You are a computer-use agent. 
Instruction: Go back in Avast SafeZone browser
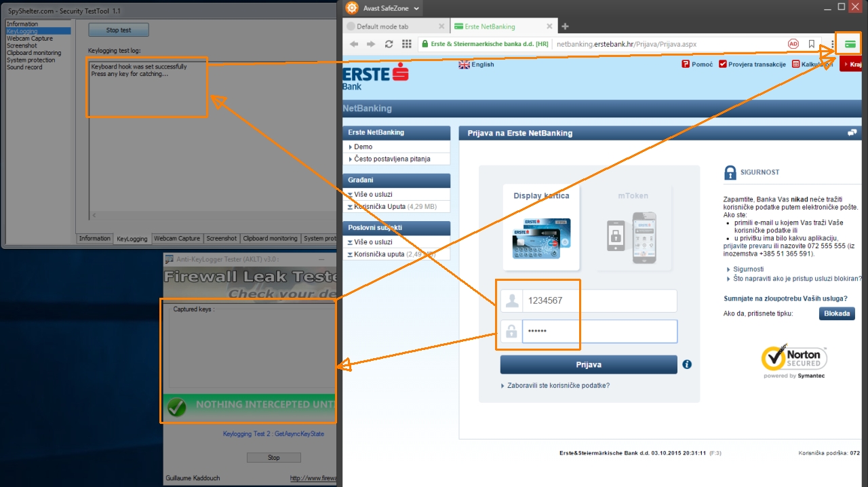coord(354,44)
